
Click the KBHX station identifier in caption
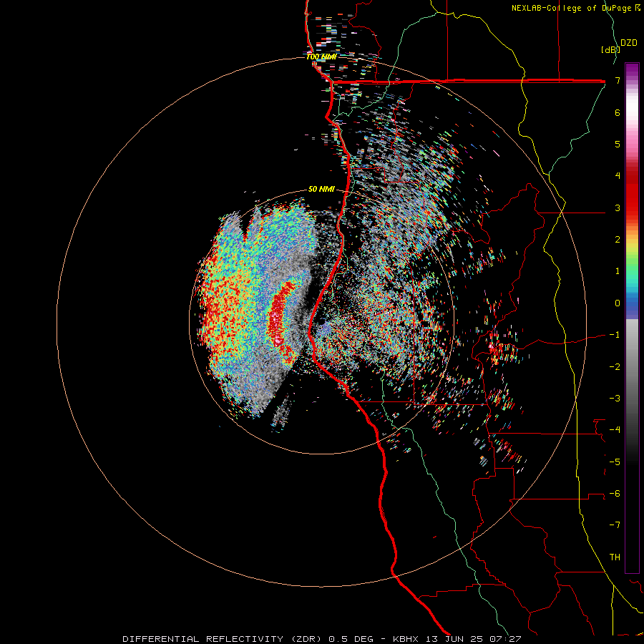(x=406, y=639)
